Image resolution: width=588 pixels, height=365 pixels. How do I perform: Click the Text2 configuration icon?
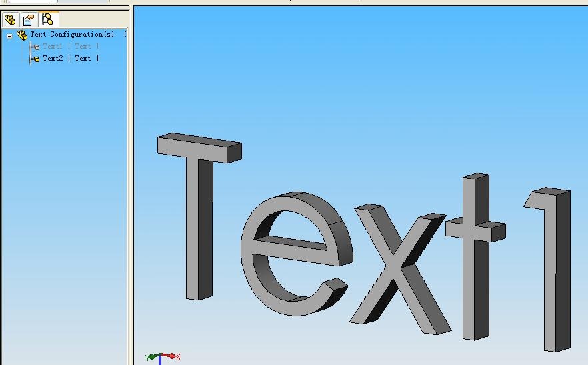tap(35, 59)
